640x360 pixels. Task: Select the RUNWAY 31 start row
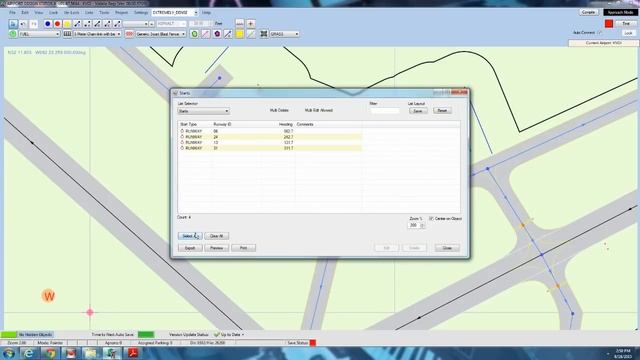point(269,148)
